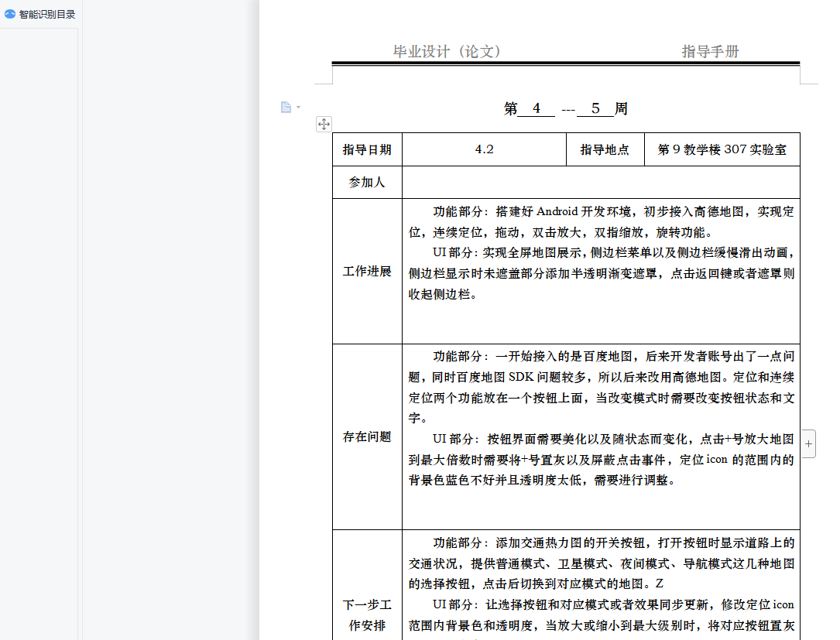
Task: Select the 工作进展 label cell
Action: 367,271
